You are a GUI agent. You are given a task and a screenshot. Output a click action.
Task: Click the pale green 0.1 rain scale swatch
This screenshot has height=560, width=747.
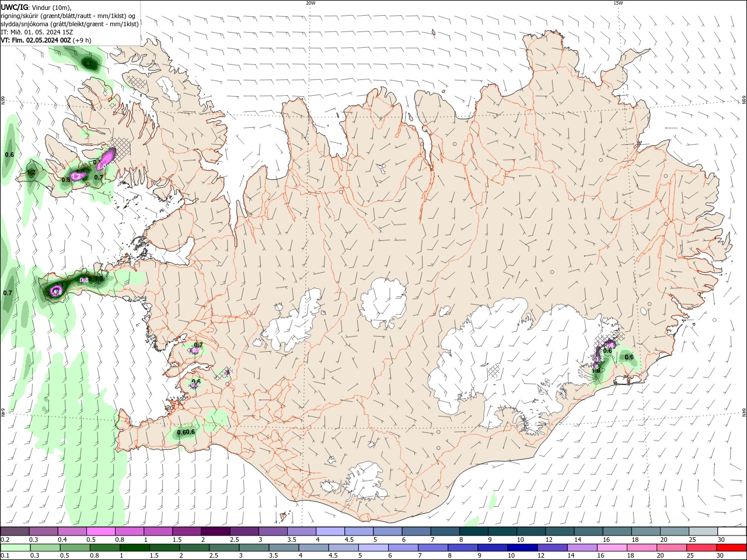coord(15,548)
